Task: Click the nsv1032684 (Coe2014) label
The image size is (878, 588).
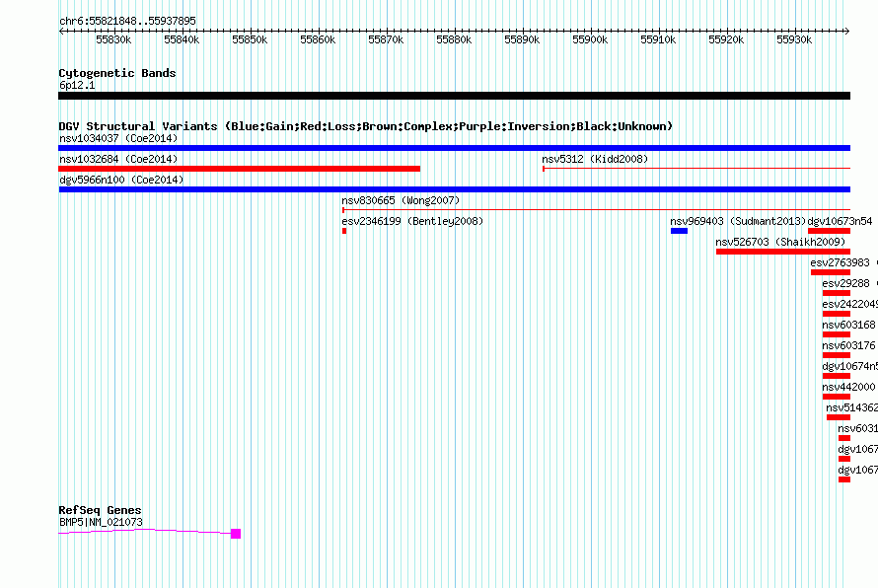Action: tap(118, 159)
